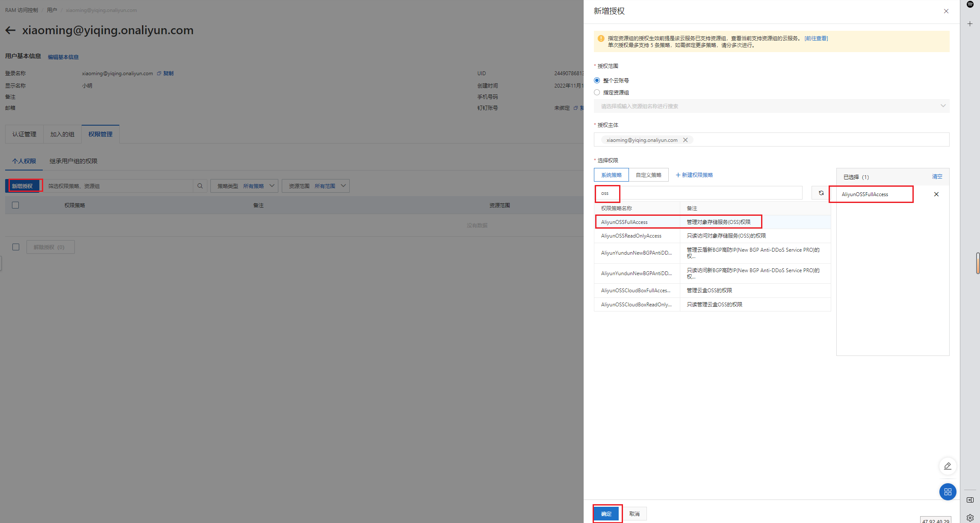Expand the 资源范围 所有范围 dropdown

coord(316,186)
